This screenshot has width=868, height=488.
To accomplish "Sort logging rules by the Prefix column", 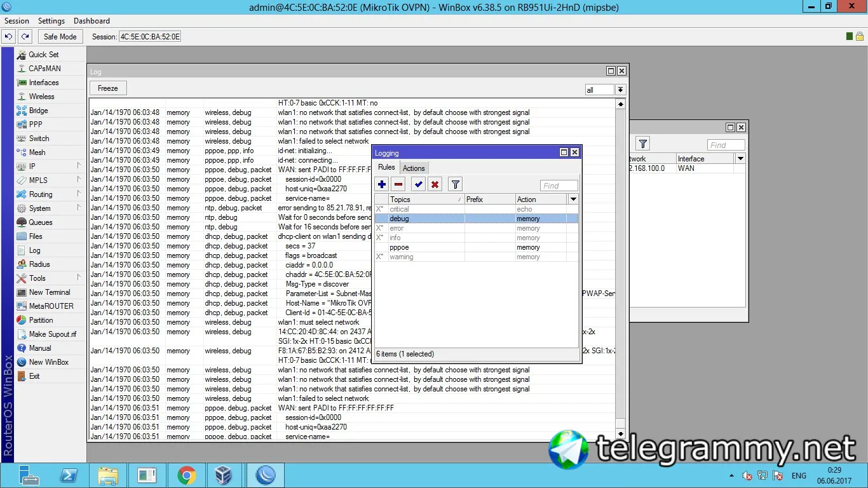I will [490, 200].
